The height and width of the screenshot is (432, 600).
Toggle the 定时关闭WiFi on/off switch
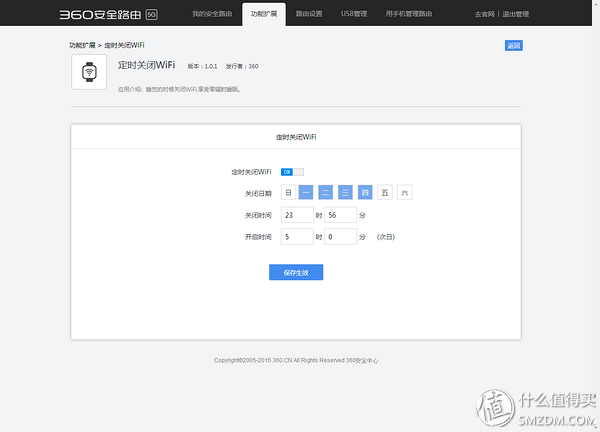coord(292,172)
